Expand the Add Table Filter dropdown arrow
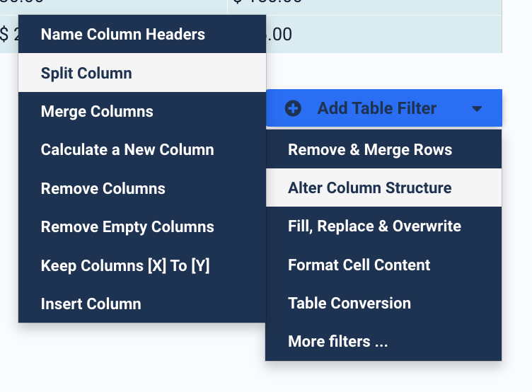Screen dimensions: 532x392 tap(477, 109)
